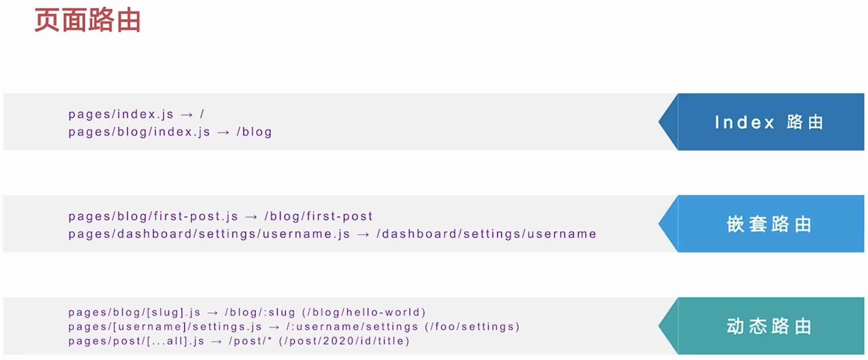Select the teal "动态路由" label
This screenshot has width=868, height=360.
click(x=770, y=326)
